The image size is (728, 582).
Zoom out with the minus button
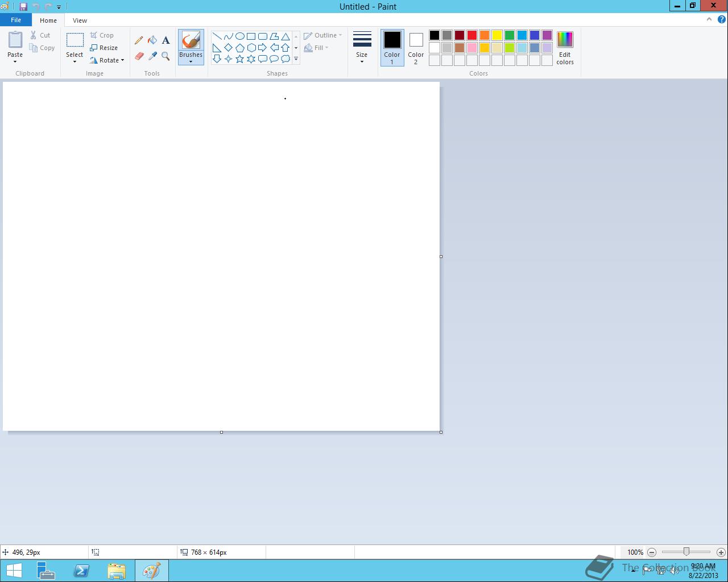point(652,552)
